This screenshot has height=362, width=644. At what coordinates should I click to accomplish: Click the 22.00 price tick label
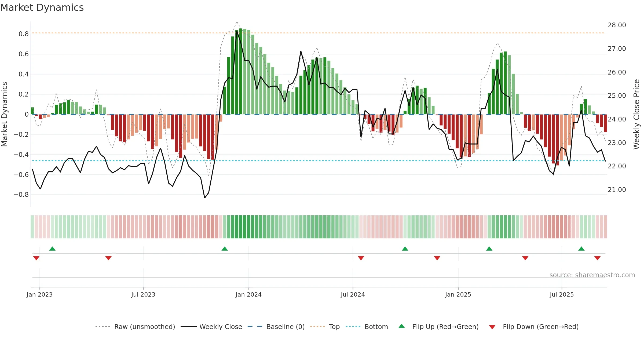pyautogui.click(x=617, y=166)
